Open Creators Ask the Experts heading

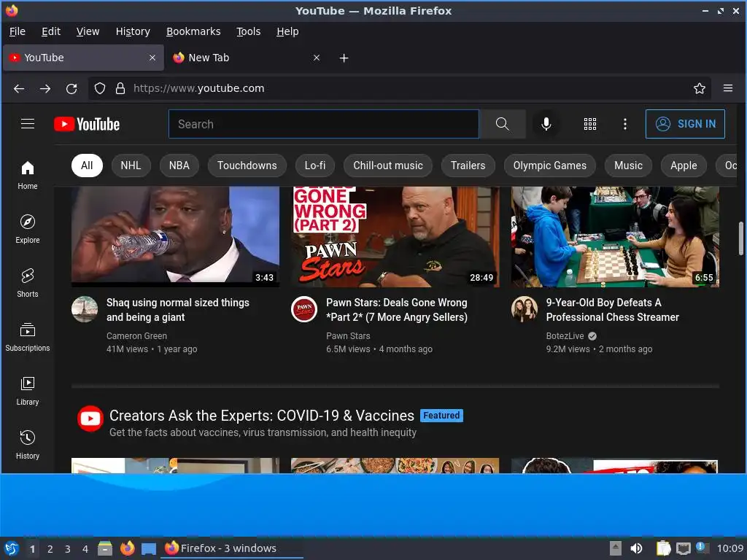point(262,416)
